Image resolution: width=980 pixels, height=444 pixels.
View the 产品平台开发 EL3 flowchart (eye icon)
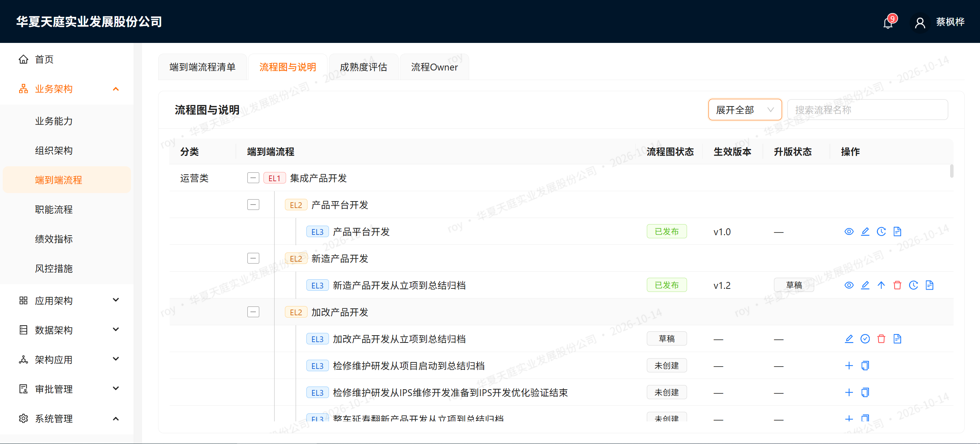[849, 232]
